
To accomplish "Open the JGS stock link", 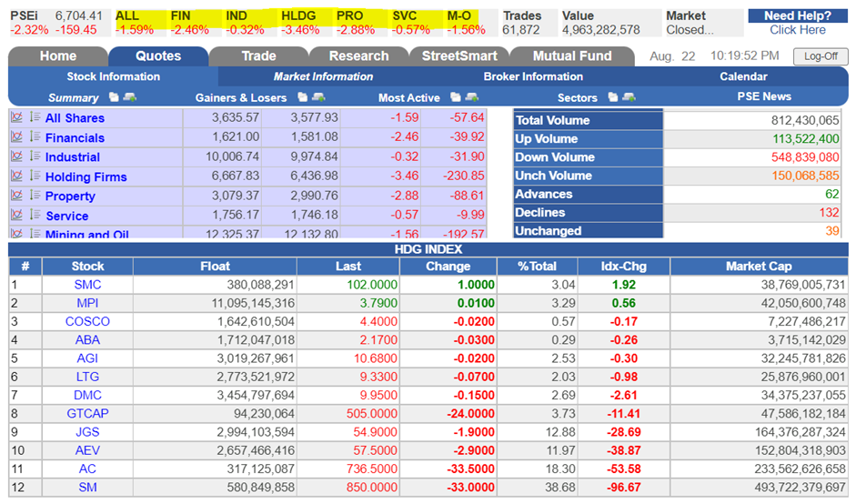I will click(87, 432).
